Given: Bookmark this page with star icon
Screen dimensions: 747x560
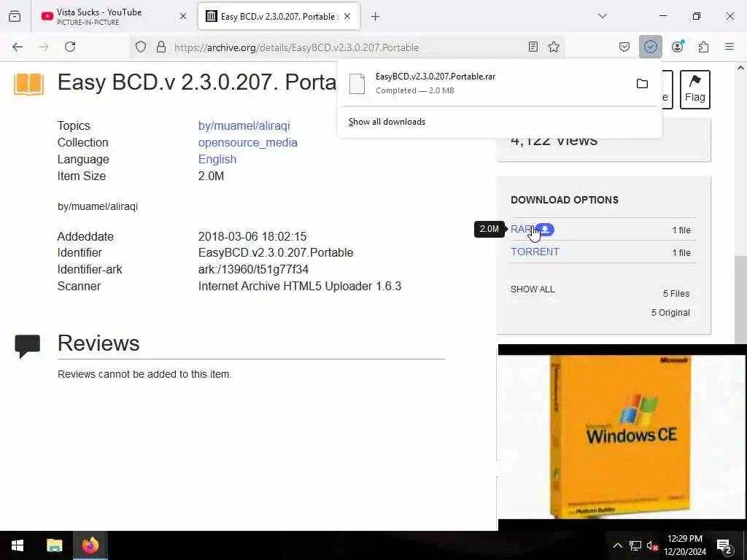Looking at the screenshot, I should [554, 47].
